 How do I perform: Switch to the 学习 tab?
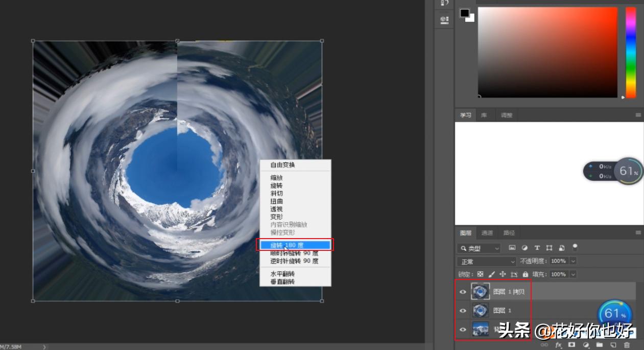pos(466,115)
